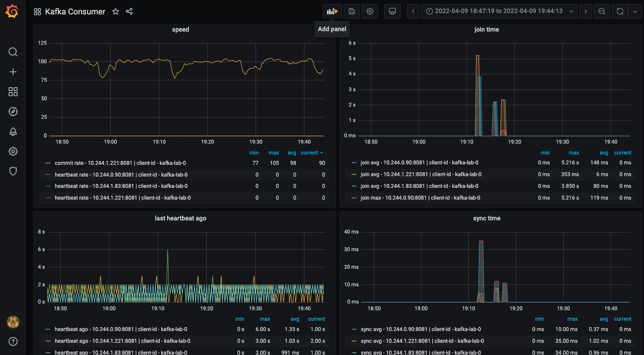644x355 pixels.
Task: Click the Create plus icon in sidebar
Action: coord(13,72)
